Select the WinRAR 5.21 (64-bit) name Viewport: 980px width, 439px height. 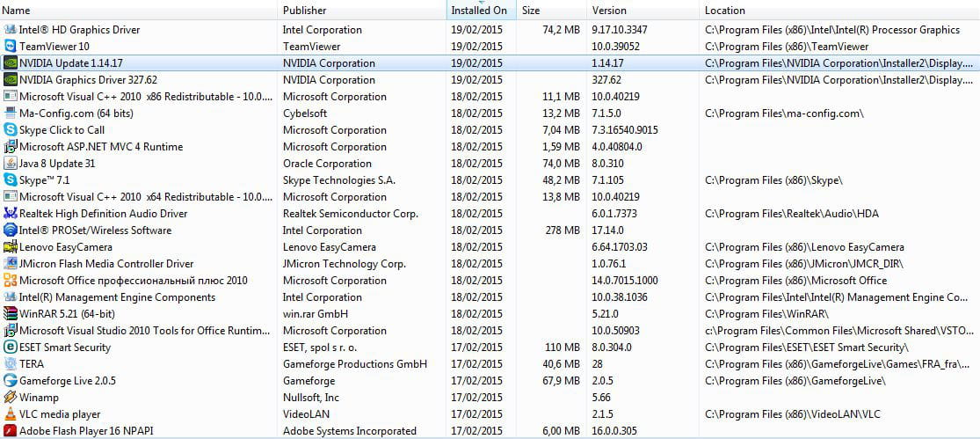click(67, 313)
